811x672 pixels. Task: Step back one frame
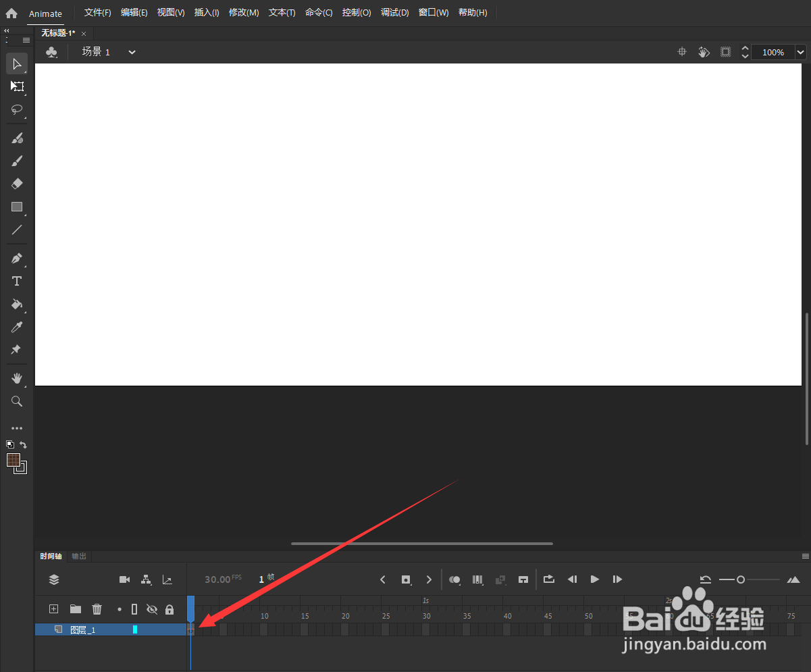coord(572,579)
